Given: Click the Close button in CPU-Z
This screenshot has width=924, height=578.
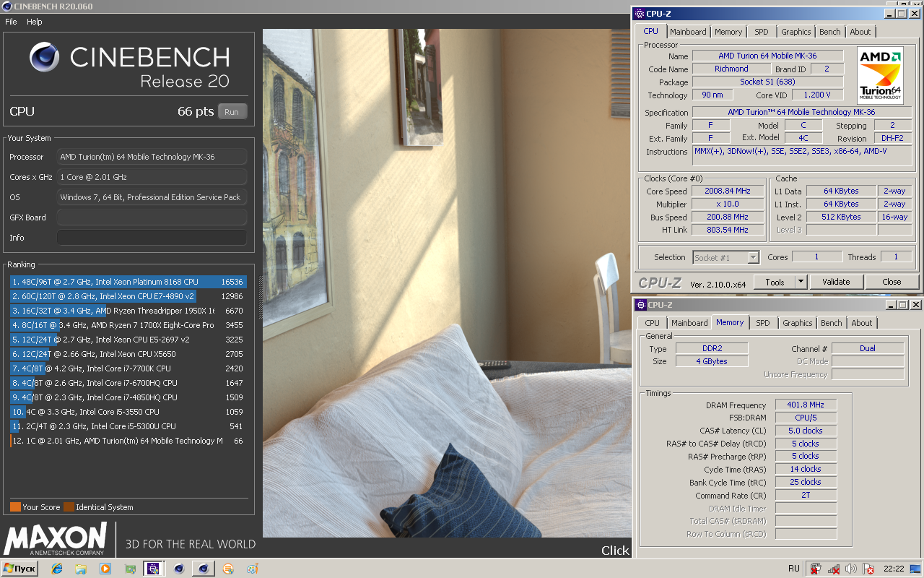Looking at the screenshot, I should tap(892, 282).
